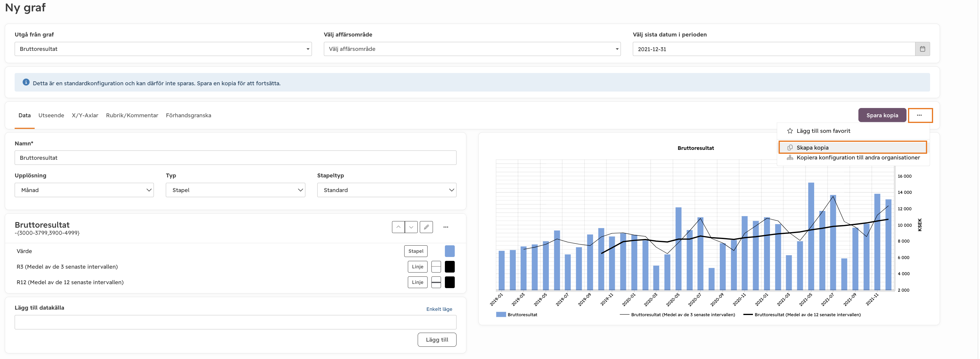
Task: Click the Ny graf page heading
Action: point(25,7)
